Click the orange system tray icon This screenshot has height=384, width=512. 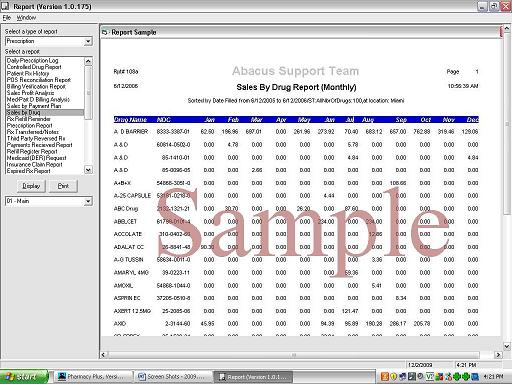point(385,377)
